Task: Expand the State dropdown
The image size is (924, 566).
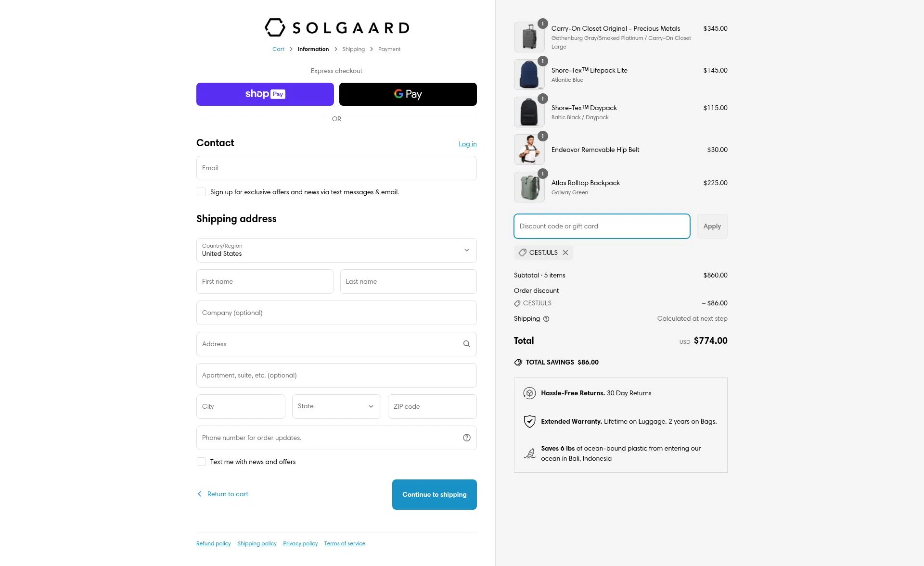Action: pos(336,406)
